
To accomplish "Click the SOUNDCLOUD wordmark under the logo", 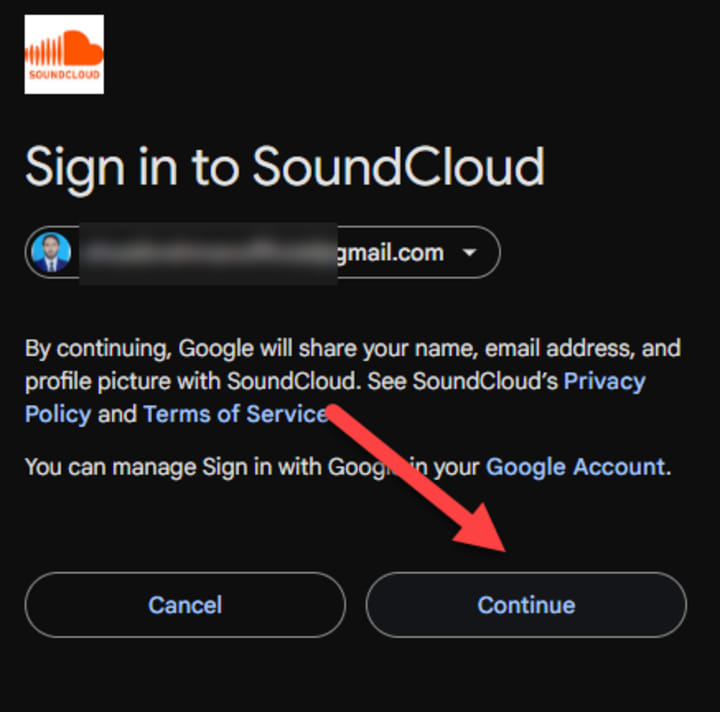I will click(x=64, y=74).
